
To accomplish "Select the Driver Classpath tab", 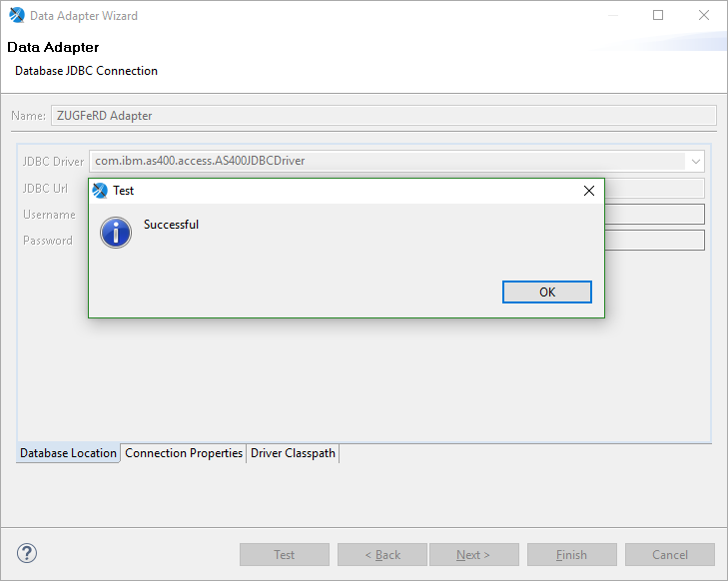I will click(293, 453).
